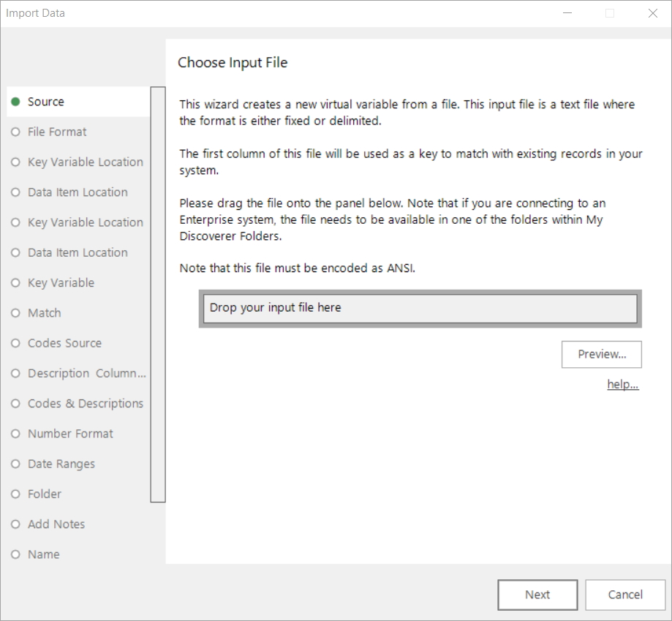The width and height of the screenshot is (672, 621).
Task: Close the Import Data dialog window
Action: tap(653, 13)
